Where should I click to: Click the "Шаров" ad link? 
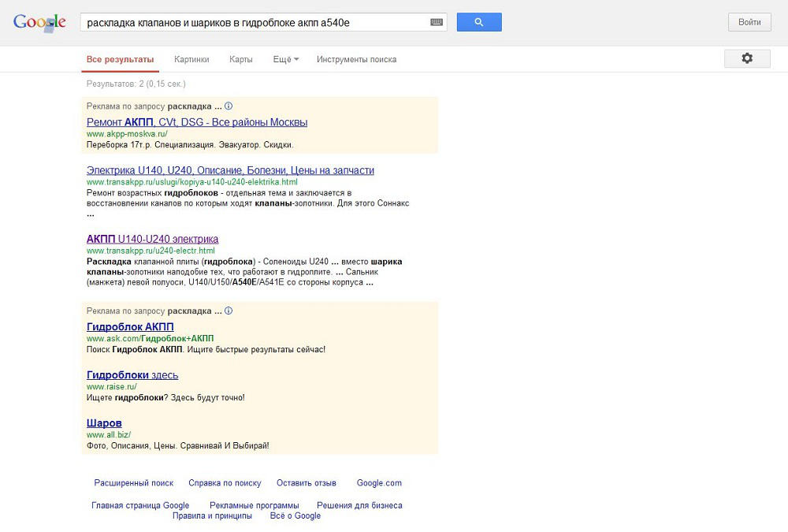[x=104, y=423]
